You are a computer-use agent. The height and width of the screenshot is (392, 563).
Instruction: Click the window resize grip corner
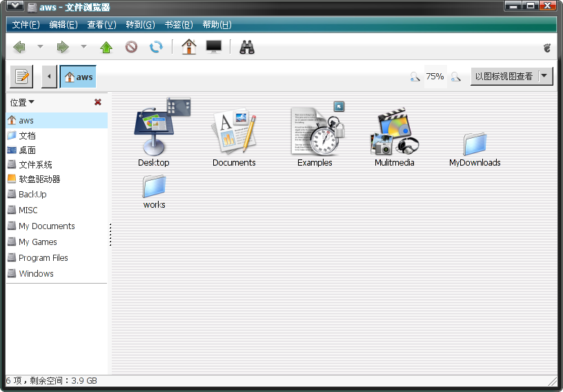coord(552,380)
